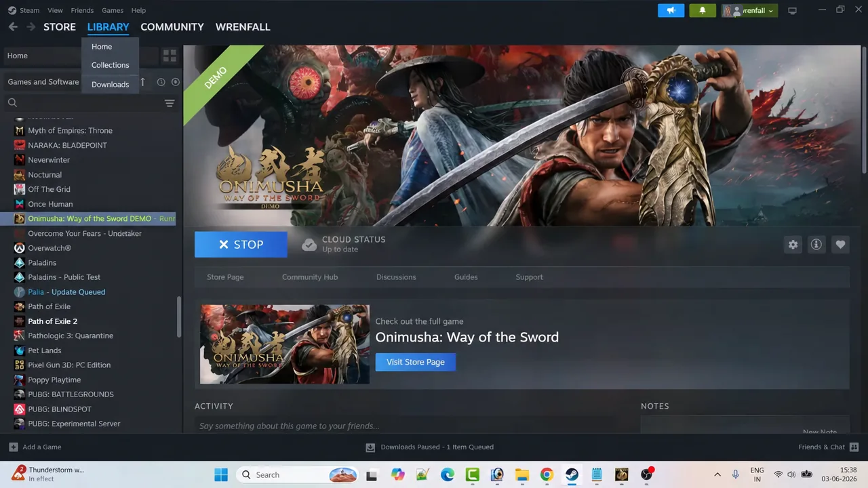
Task: Open the announcements megaphone icon
Action: click(x=671, y=11)
